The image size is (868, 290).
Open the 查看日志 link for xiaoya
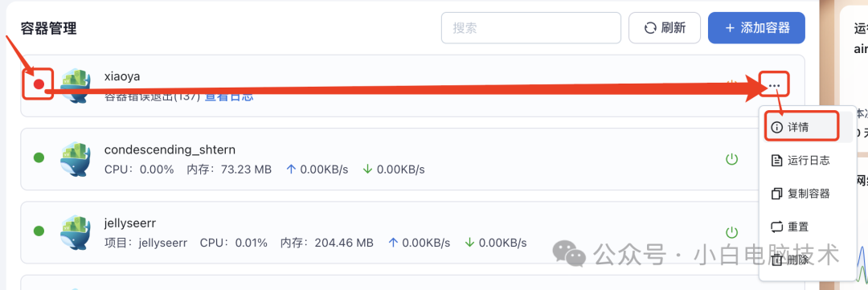click(229, 97)
